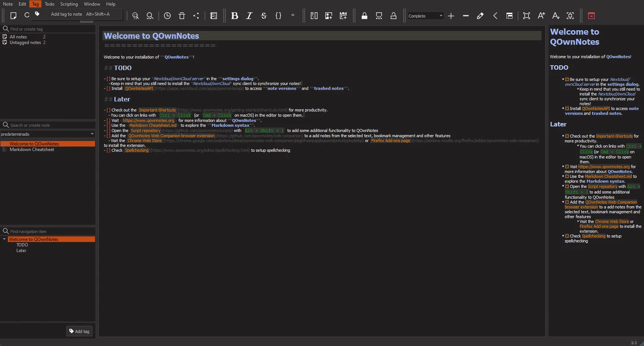Click the outlined padlock icon

point(393,16)
